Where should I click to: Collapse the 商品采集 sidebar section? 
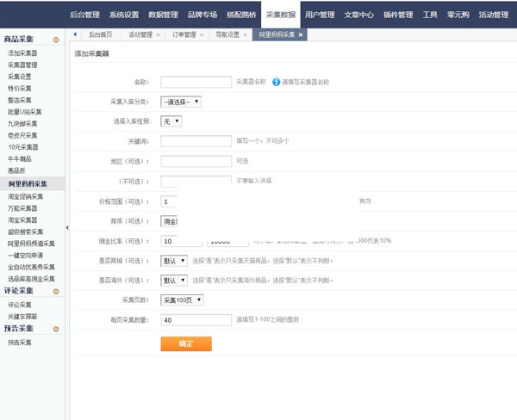pyautogui.click(x=56, y=40)
